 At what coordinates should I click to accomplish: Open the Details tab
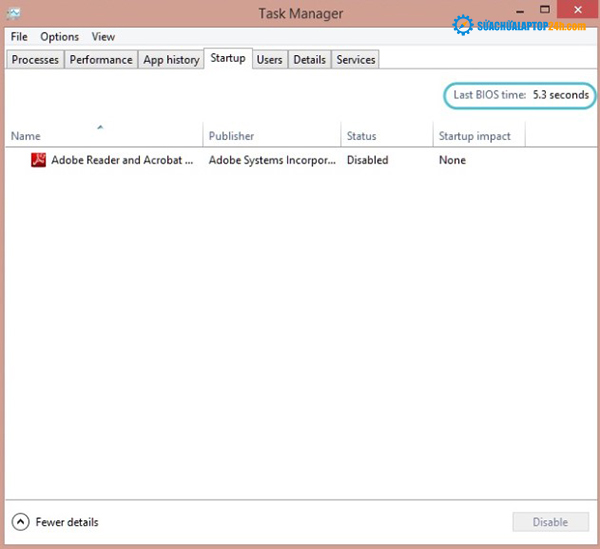[309, 60]
